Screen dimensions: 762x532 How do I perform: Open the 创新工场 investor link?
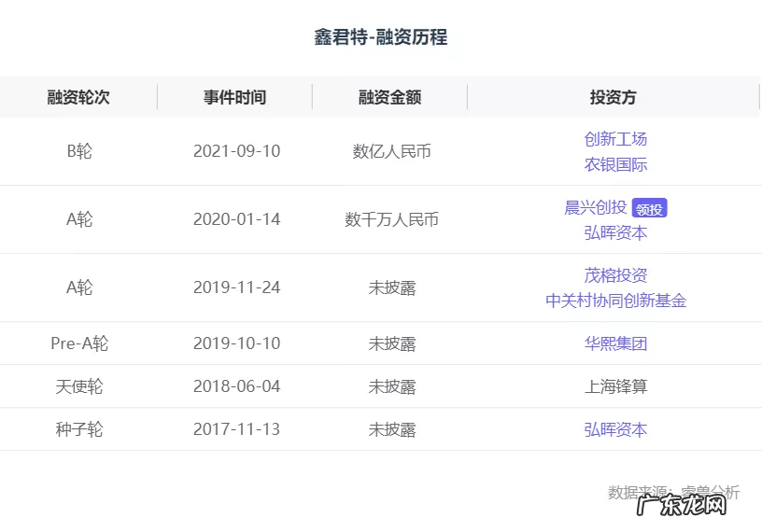pos(615,139)
